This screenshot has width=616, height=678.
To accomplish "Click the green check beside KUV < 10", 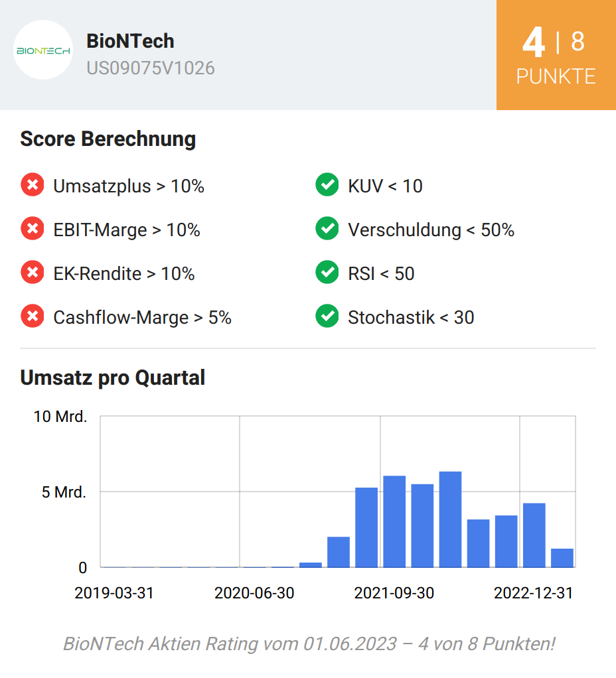I will tap(327, 184).
